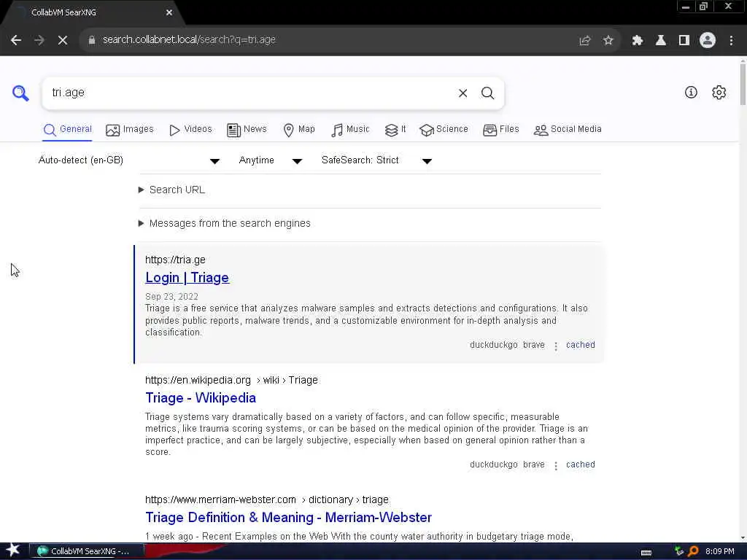Open Triage Definition & Meaning - Merriam-Webster
The image size is (747, 560).
[x=288, y=517]
